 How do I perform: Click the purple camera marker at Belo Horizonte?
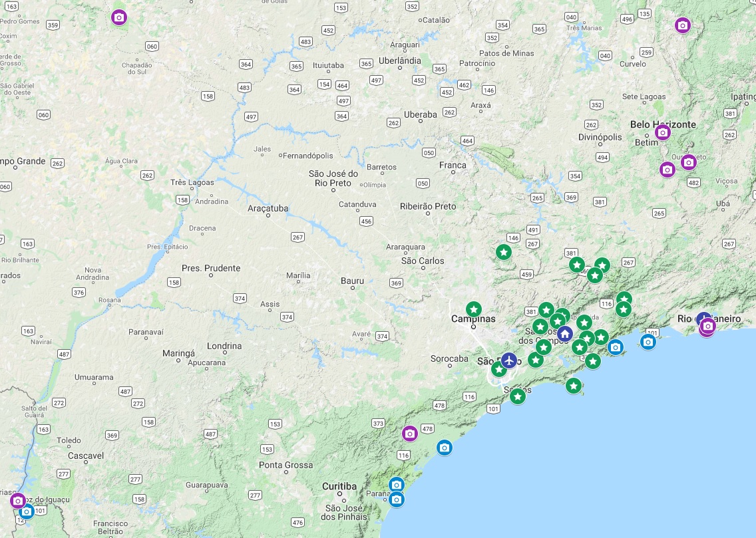coord(662,132)
